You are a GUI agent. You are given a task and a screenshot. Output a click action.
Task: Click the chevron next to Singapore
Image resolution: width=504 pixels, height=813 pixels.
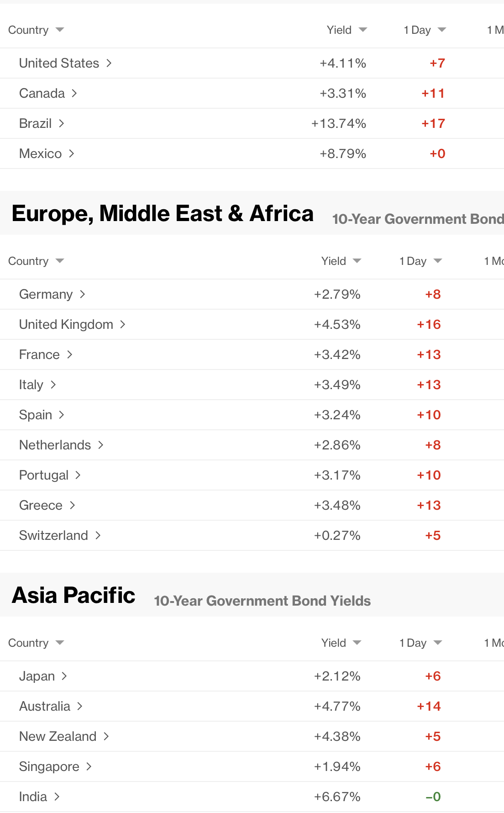pos(89,766)
